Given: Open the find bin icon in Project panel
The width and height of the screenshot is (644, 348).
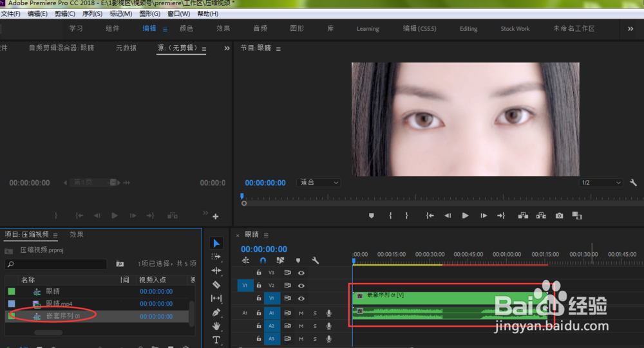Looking at the screenshot, I should (x=120, y=264).
